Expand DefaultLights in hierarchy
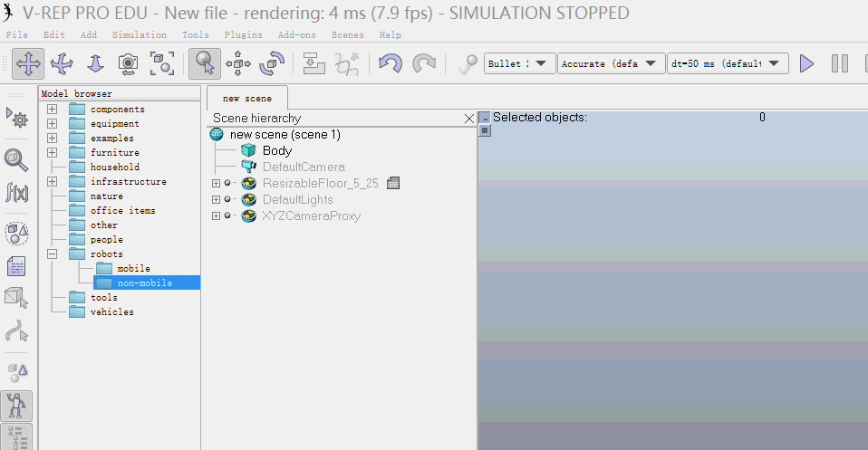This screenshot has height=450, width=868. click(216, 199)
